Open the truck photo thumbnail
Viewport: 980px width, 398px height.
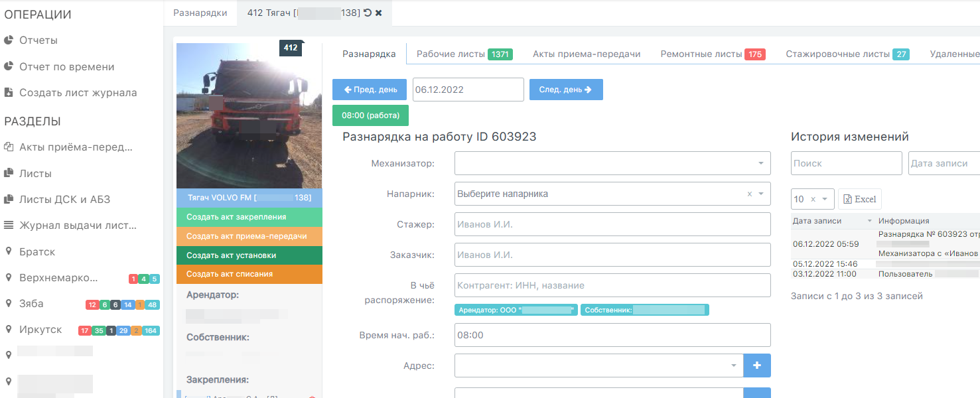[249, 116]
